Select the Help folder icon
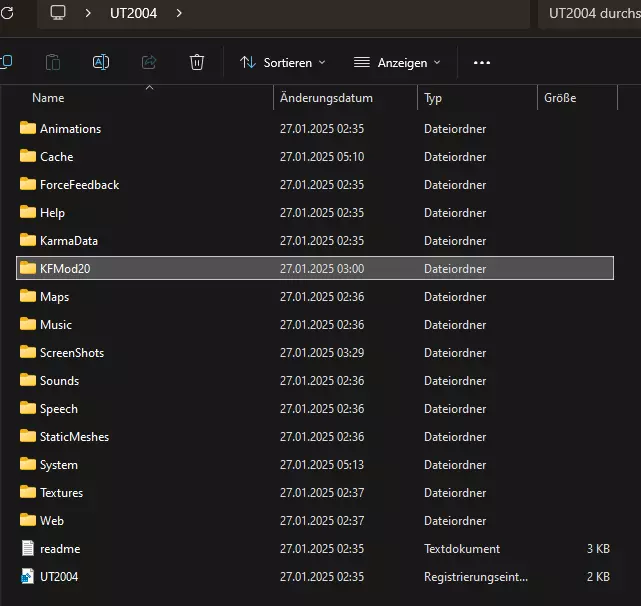Image resolution: width=641 pixels, height=606 pixels. tap(28, 212)
